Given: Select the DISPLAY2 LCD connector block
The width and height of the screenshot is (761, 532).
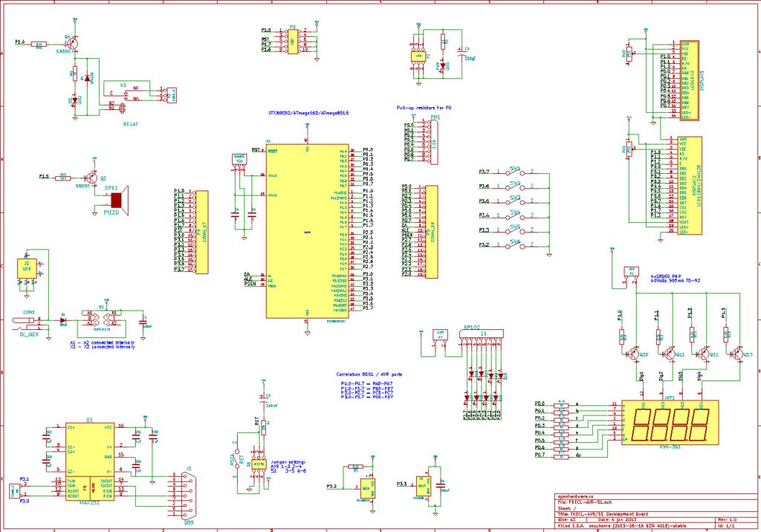Looking at the screenshot, I should [690, 186].
